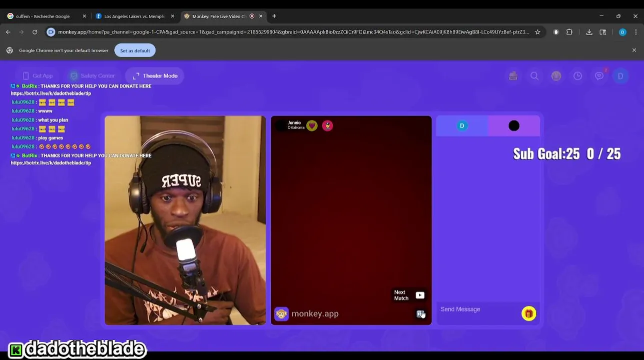644x360 pixels.
Task: View site information icon in address bar
Action: (x=51, y=32)
